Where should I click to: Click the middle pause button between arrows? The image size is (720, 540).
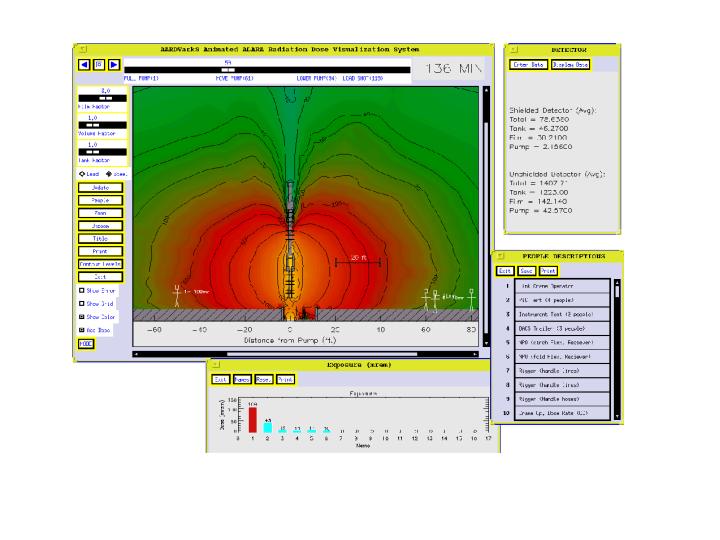coord(99,65)
